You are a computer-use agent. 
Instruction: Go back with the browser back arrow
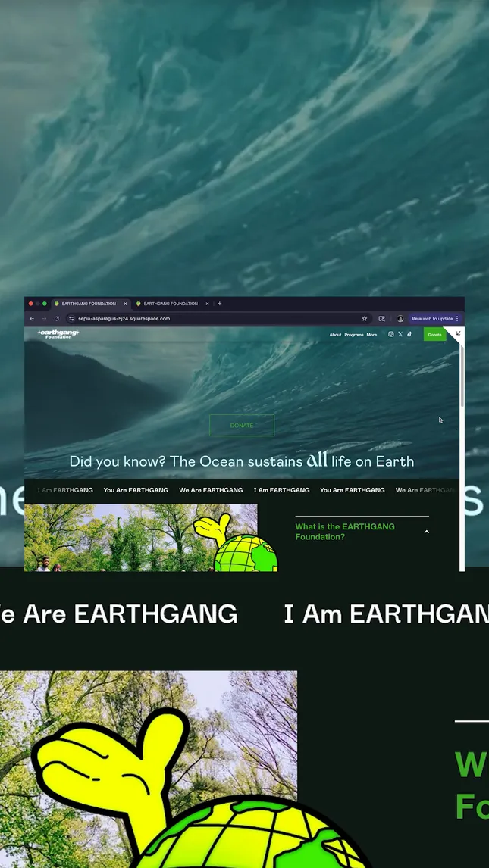32,319
